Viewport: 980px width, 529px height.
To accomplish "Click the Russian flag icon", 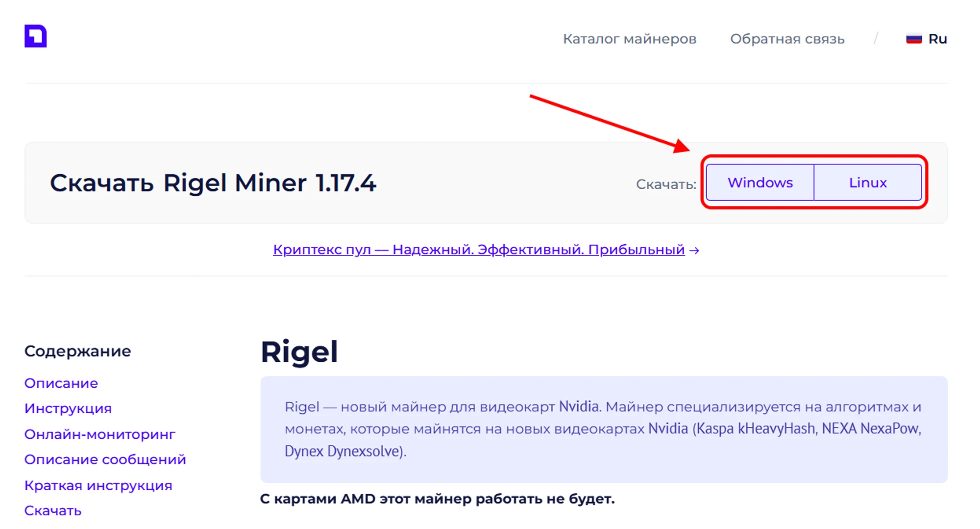I will pos(914,39).
